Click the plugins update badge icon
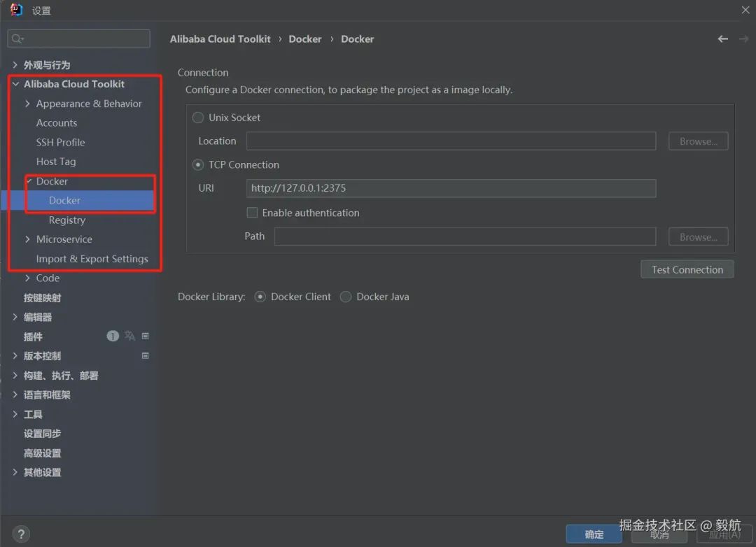Image resolution: width=756 pixels, height=547 pixels. 112,336
